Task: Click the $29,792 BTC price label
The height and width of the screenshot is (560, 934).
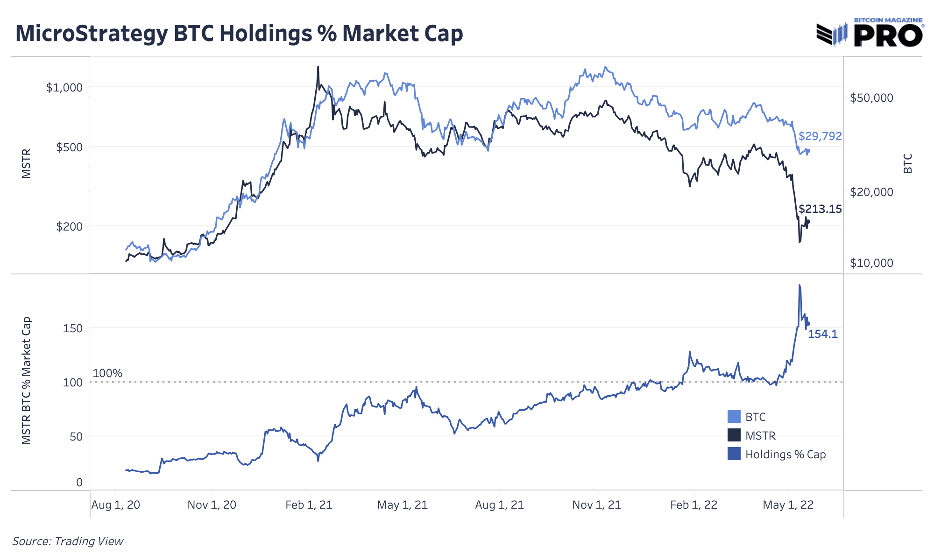Action: click(x=820, y=136)
